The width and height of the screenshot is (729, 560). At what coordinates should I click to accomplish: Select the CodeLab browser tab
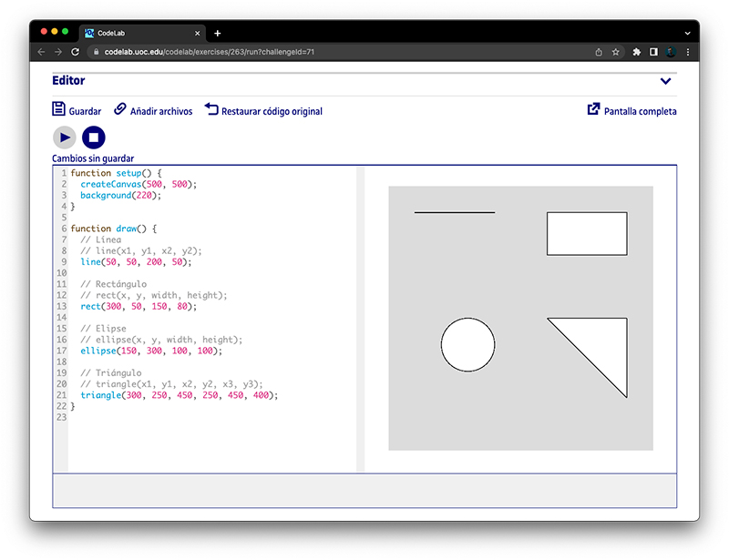pos(142,33)
